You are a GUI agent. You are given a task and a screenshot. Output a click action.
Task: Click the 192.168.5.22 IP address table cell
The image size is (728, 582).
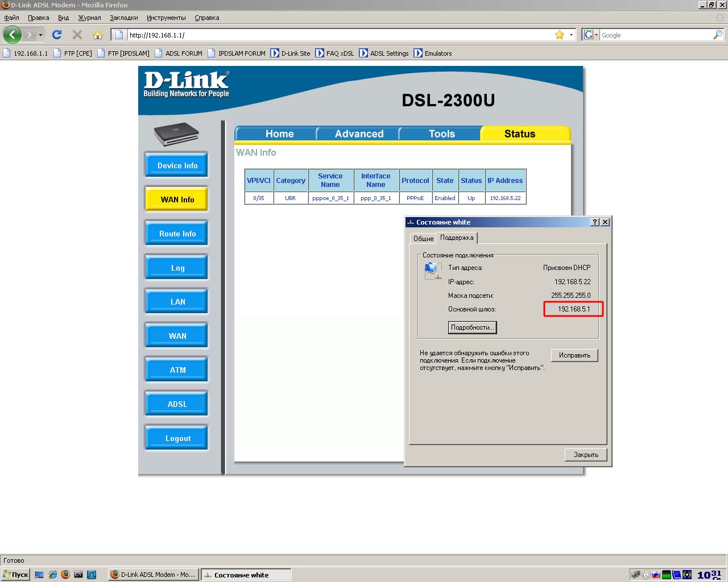click(506, 198)
